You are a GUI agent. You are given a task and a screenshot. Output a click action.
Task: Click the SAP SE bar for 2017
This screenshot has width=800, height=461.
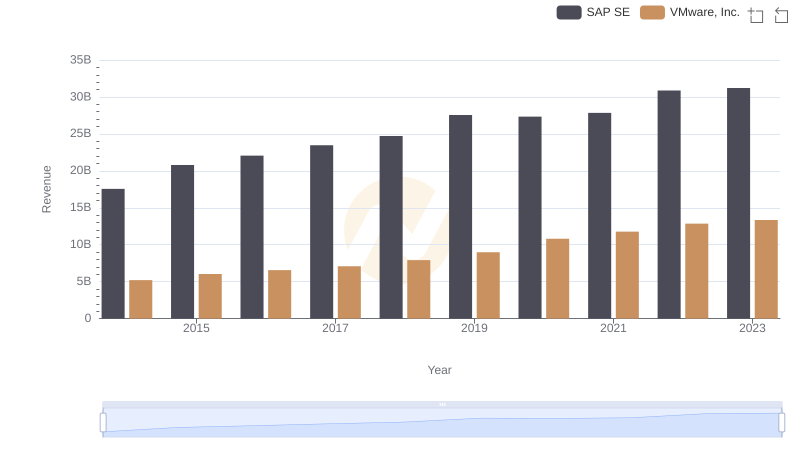tap(321, 232)
